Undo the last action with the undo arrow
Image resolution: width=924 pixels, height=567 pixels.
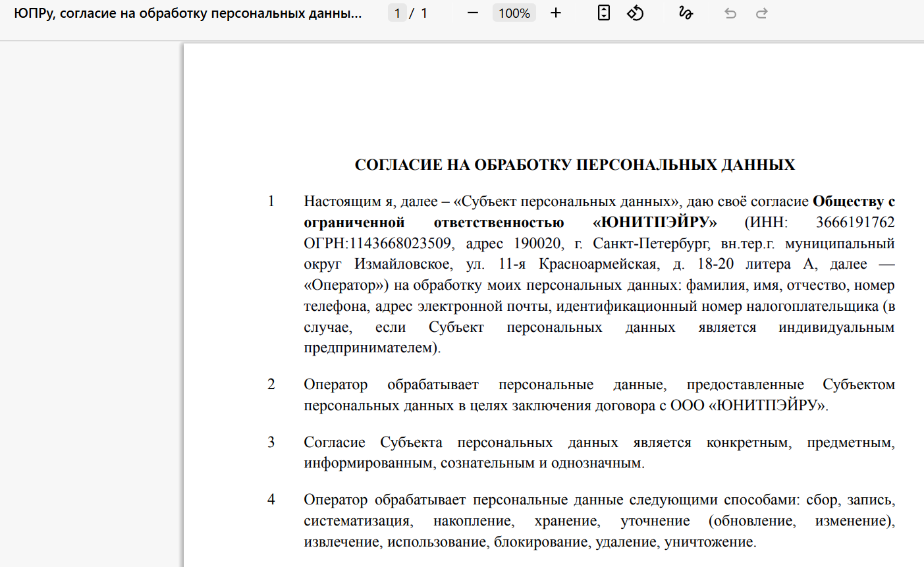(730, 13)
